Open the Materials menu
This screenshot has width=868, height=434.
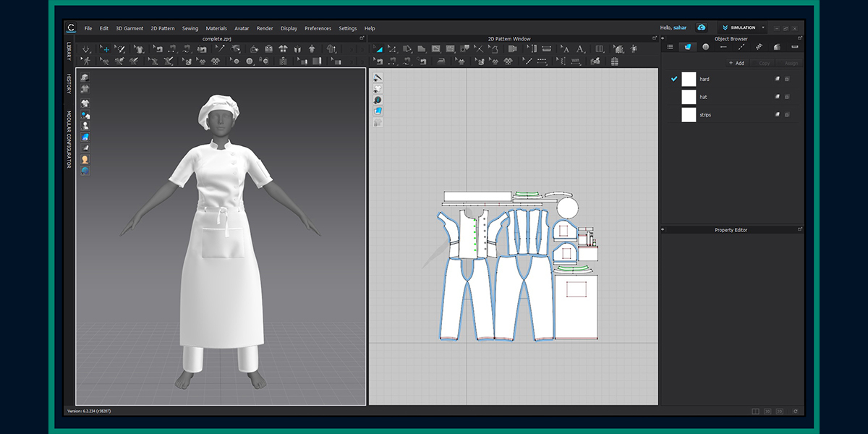click(x=216, y=28)
